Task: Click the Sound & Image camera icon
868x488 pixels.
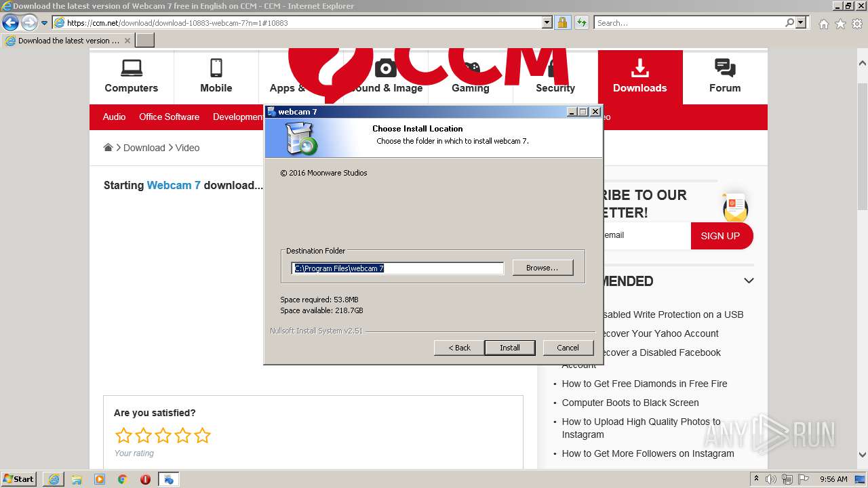Action: (386, 68)
